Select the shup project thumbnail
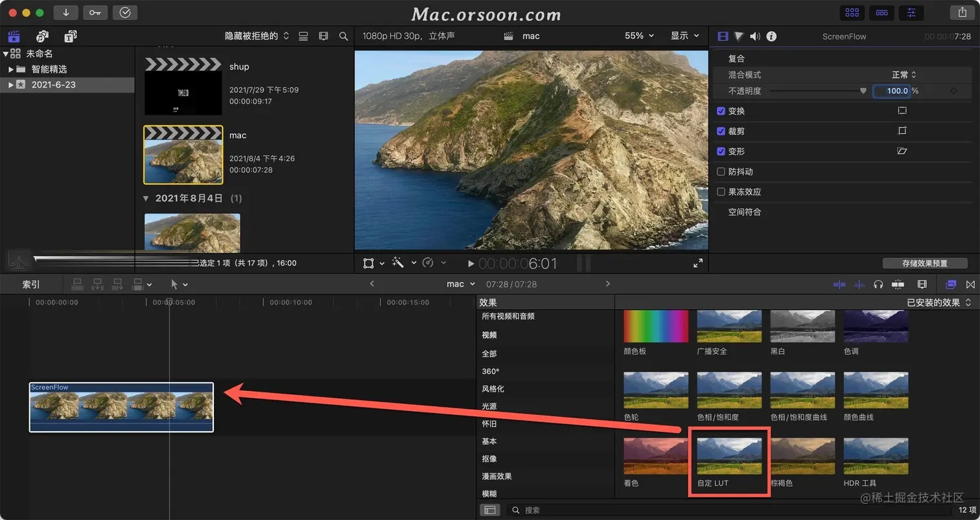The width and height of the screenshot is (980, 520). tap(183, 87)
